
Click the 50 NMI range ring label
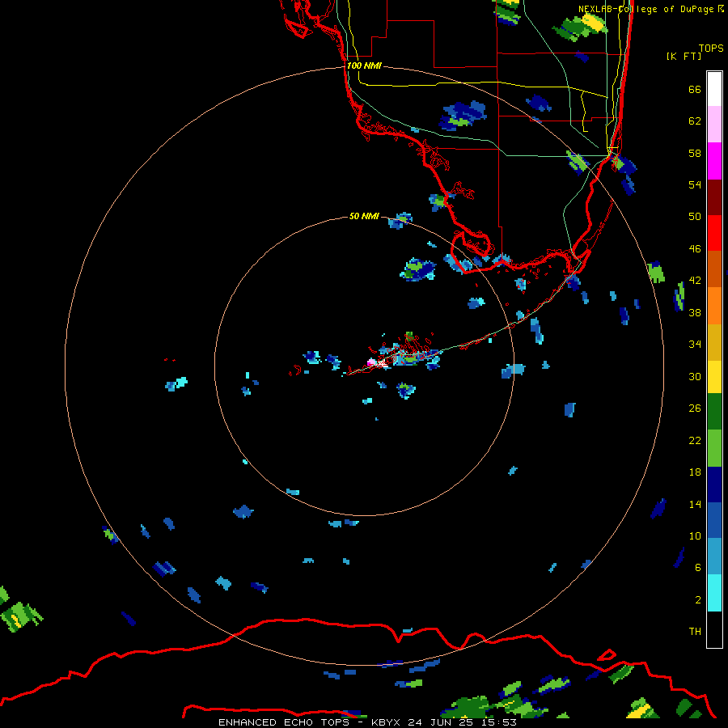point(364,216)
